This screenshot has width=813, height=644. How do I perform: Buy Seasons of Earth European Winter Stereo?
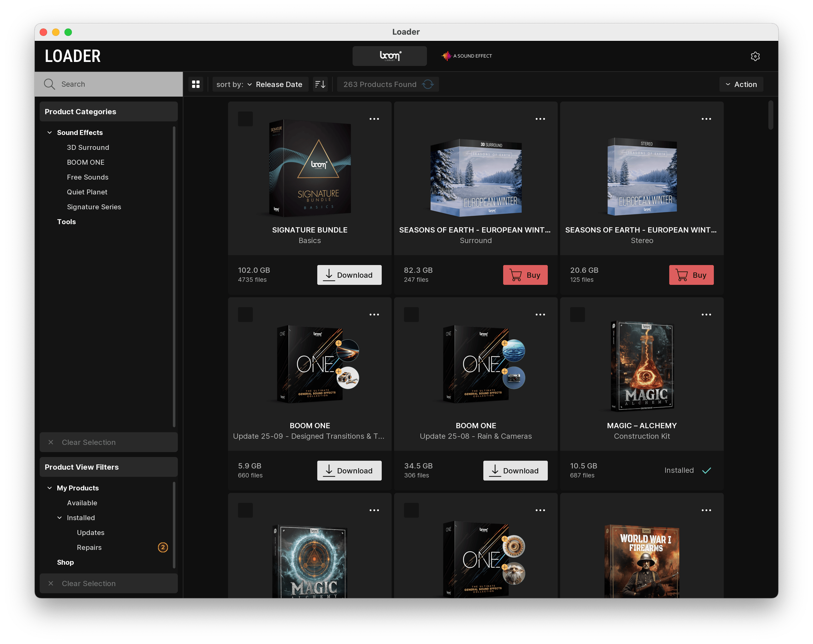click(x=691, y=275)
